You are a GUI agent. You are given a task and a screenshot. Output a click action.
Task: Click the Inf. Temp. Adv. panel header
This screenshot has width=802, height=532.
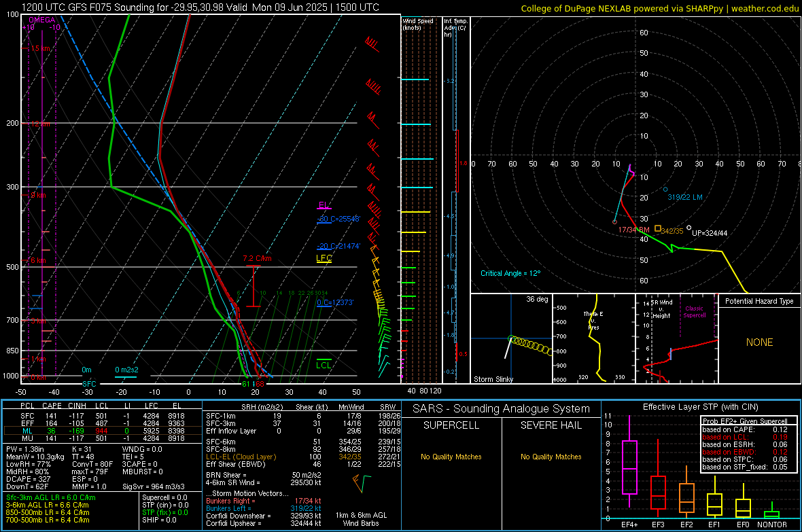456,28
